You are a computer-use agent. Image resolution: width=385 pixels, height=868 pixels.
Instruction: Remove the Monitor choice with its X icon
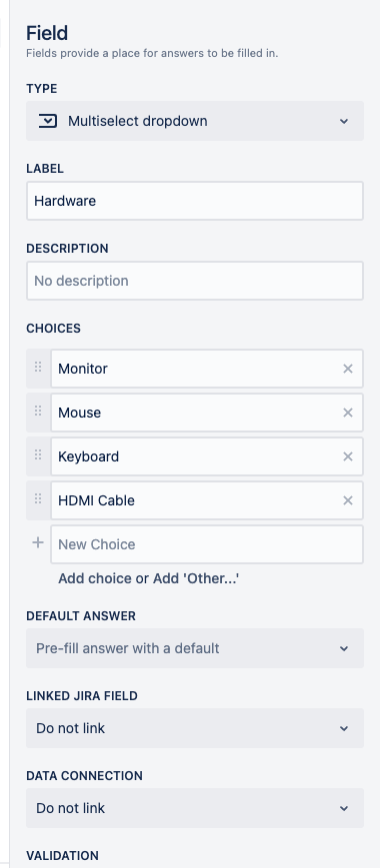[x=348, y=369]
